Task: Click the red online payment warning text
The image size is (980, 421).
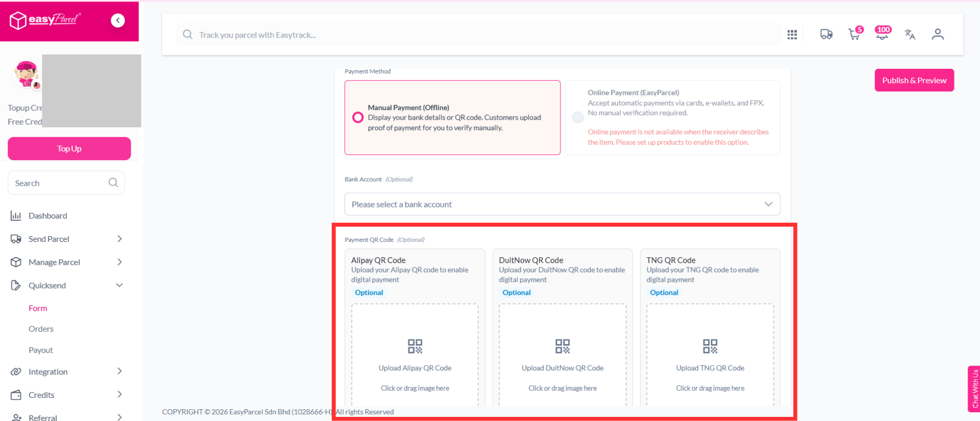Action: pyautogui.click(x=678, y=137)
